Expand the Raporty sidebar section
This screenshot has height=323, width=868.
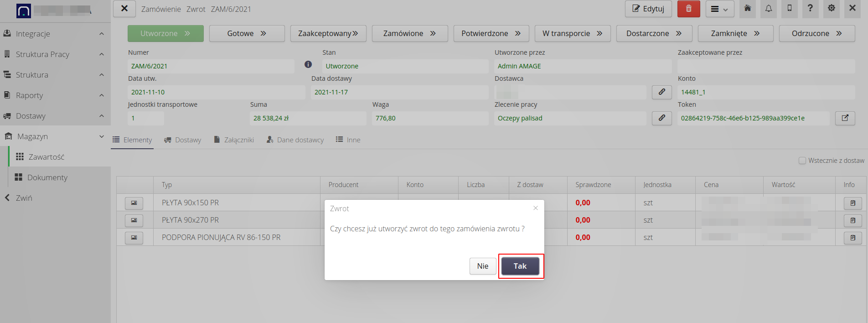[101, 95]
